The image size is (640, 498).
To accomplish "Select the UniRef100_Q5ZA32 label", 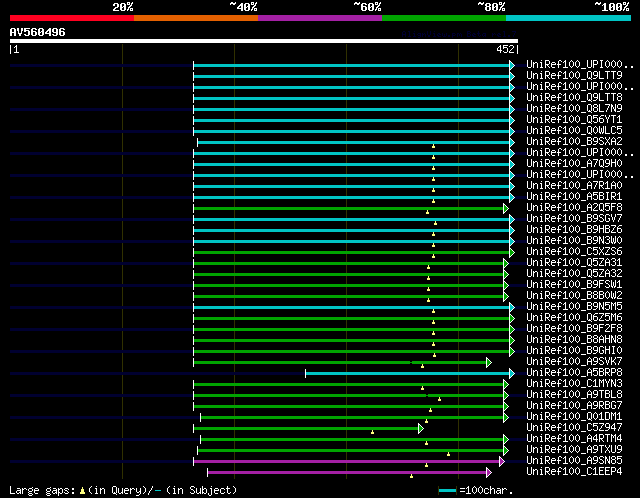I will [574, 274].
